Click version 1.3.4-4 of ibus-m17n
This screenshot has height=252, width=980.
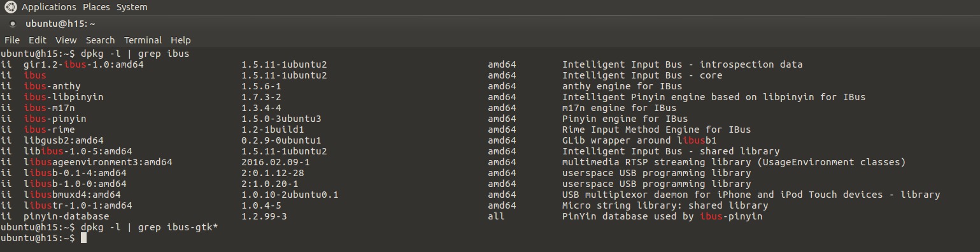262,108
